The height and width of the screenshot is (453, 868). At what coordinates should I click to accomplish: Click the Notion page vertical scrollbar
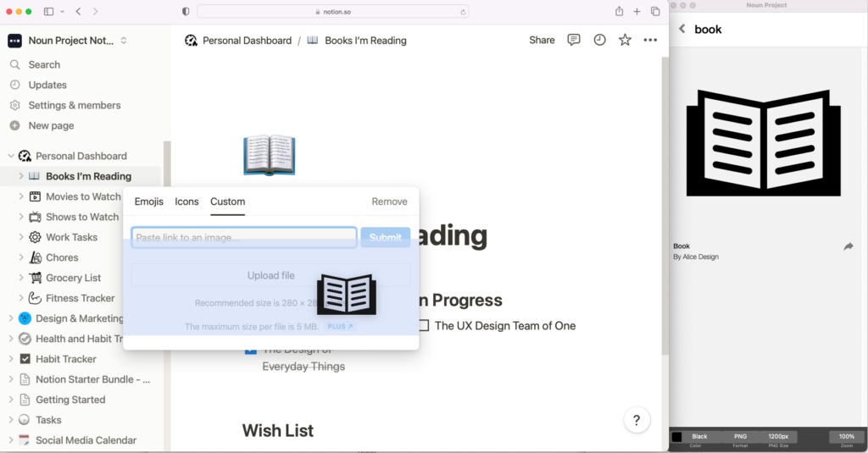pos(665,205)
